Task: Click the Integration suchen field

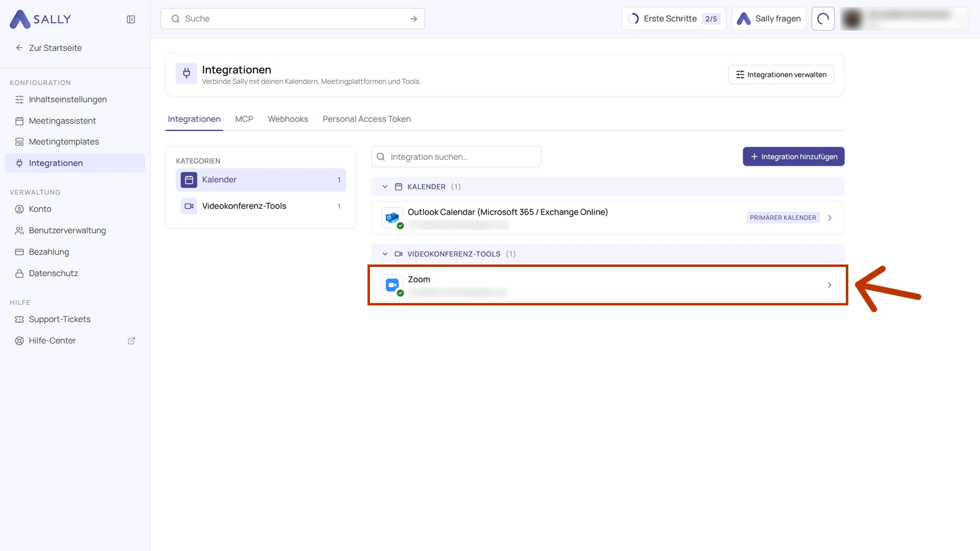Action: pyautogui.click(x=456, y=157)
